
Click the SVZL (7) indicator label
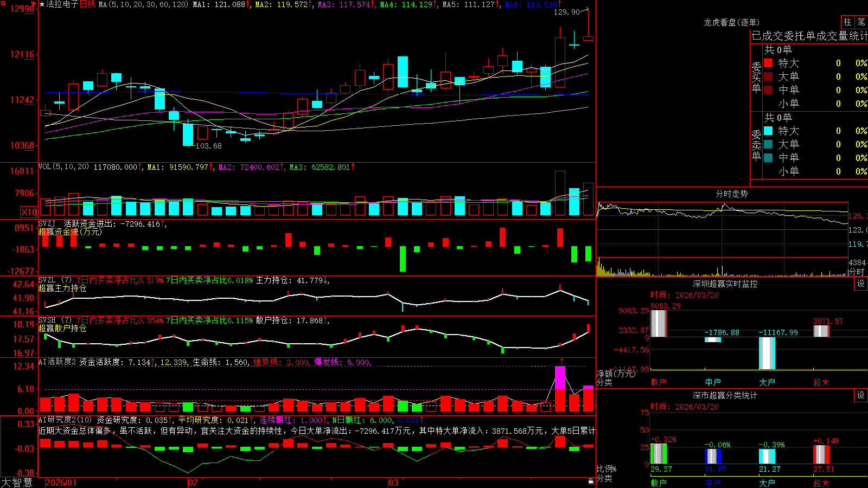[55, 280]
